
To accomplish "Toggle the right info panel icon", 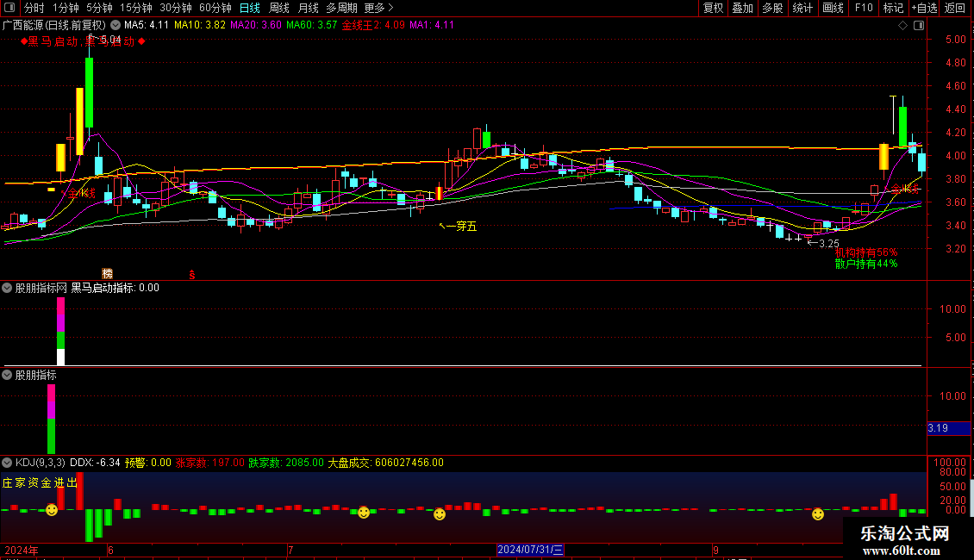I will (919, 26).
